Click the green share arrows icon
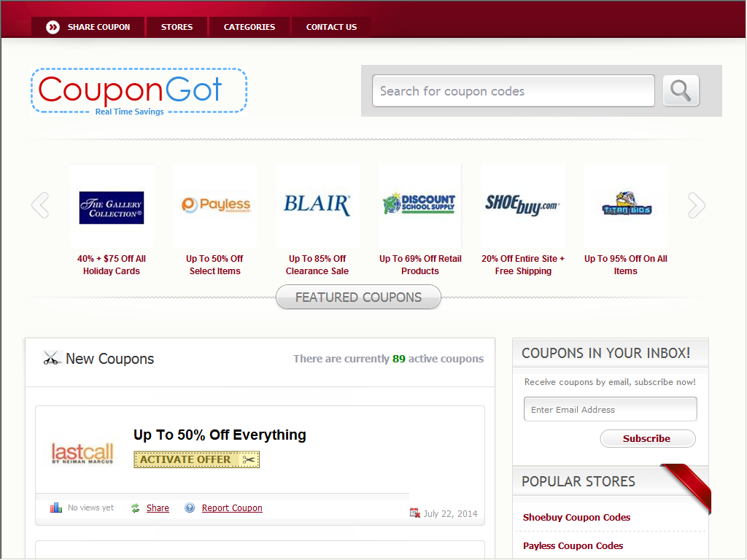The height and width of the screenshot is (560, 747). coord(135,508)
